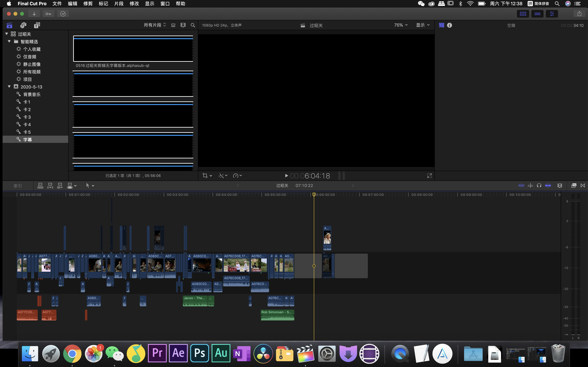Image resolution: width=588 pixels, height=367 pixels.
Task: Collapse the 智能精选 folder
Action: point(9,41)
